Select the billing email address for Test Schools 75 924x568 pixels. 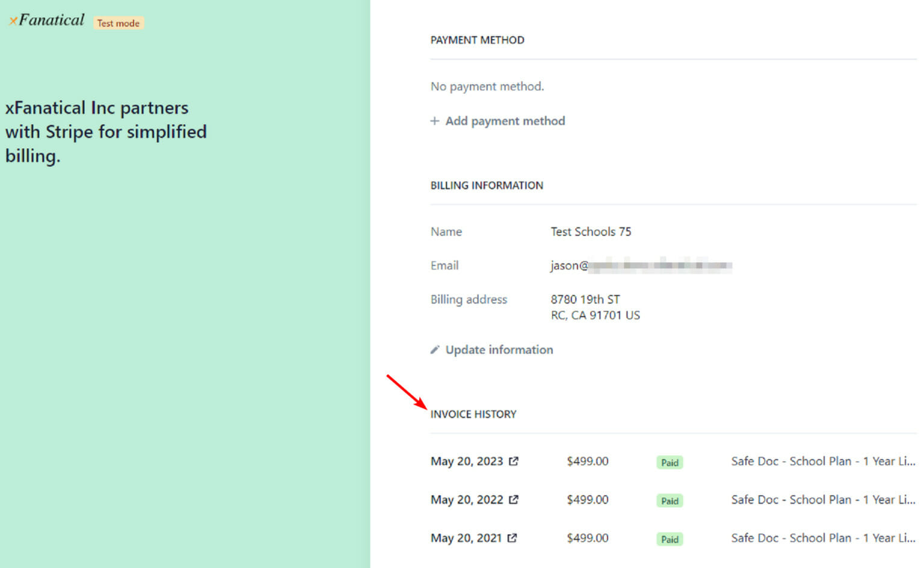click(641, 265)
